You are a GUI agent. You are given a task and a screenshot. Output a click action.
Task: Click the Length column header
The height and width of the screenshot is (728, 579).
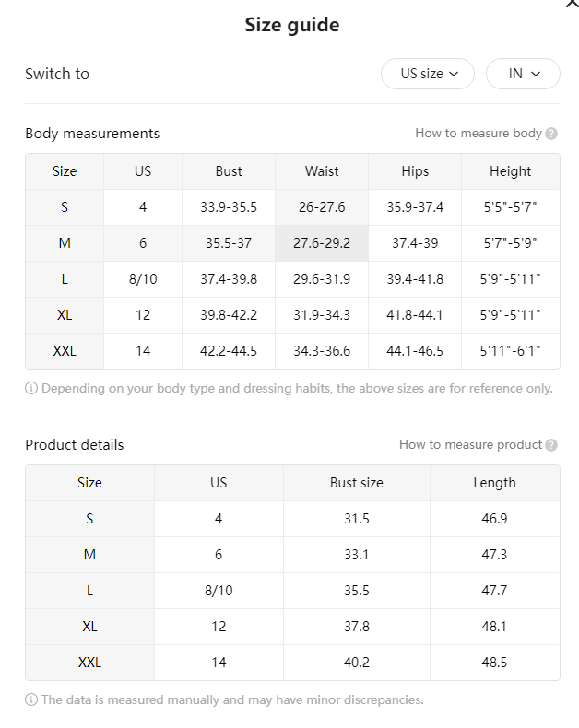[494, 483]
